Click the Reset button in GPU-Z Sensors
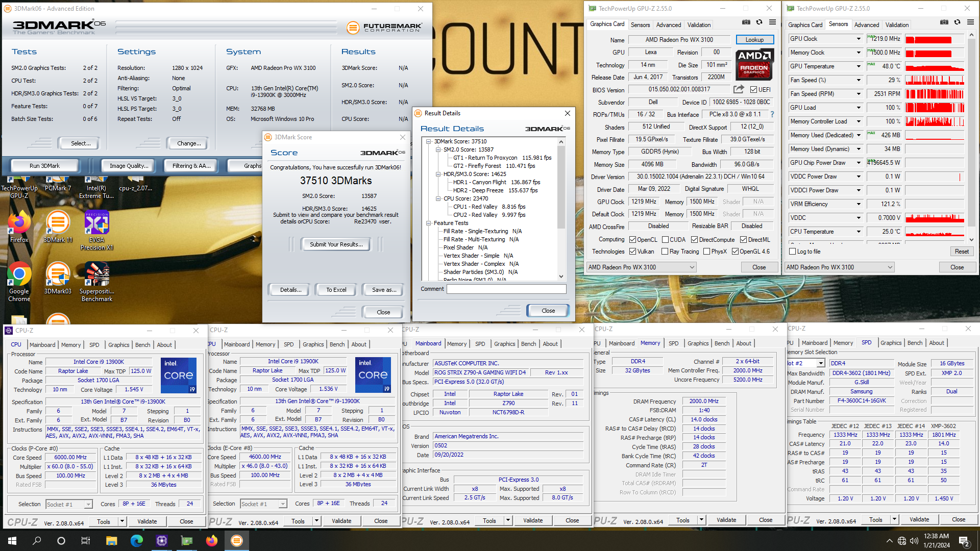This screenshot has width=980, height=551. pyautogui.click(x=962, y=252)
